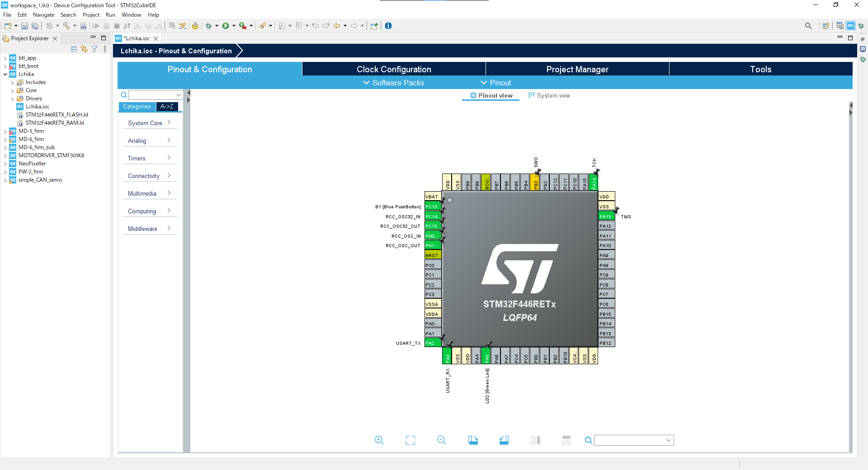Open the Software Packs dropdown
This screenshot has height=470, width=868.
(x=394, y=83)
